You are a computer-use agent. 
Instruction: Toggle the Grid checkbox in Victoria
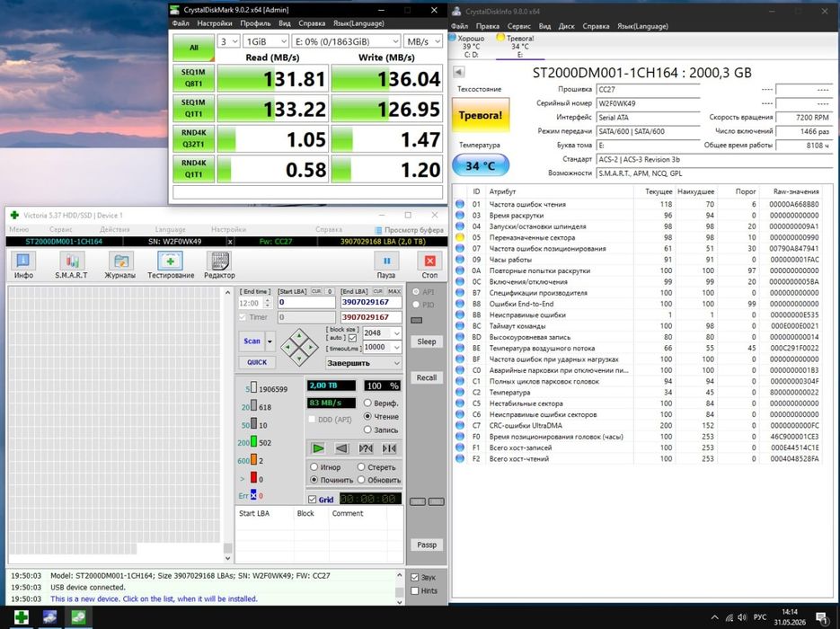313,500
